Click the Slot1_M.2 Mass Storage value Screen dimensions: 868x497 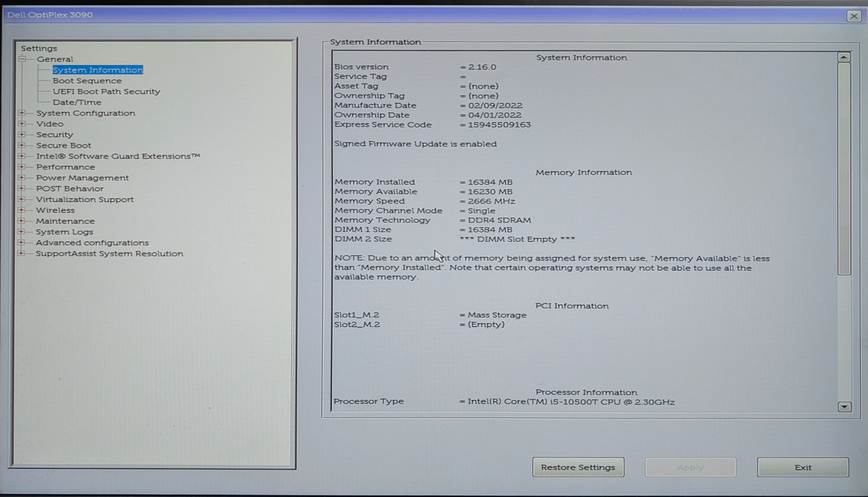point(497,315)
